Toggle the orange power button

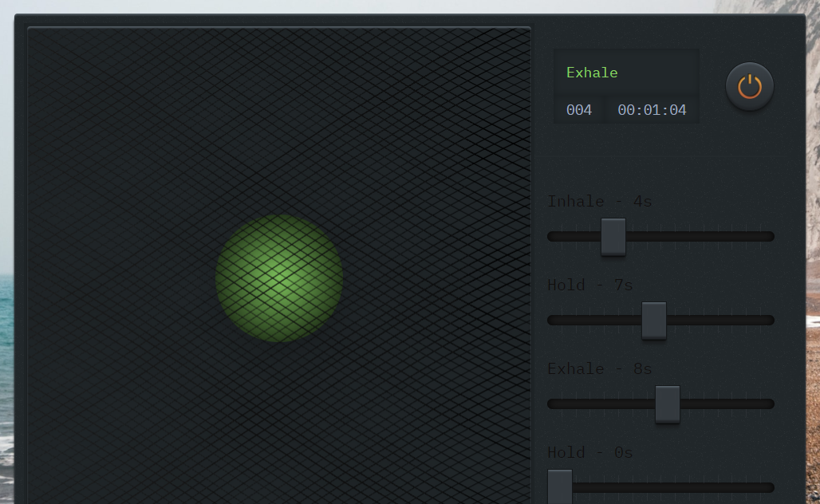pyautogui.click(x=749, y=86)
